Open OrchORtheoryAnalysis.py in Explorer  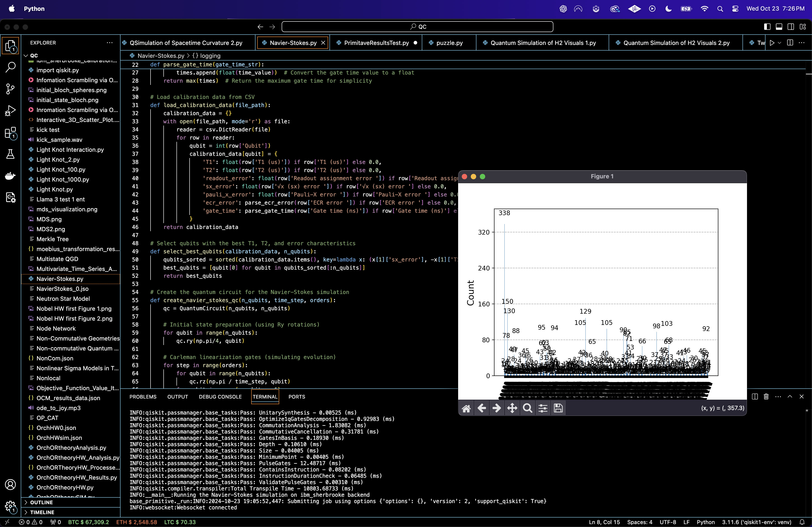71,448
